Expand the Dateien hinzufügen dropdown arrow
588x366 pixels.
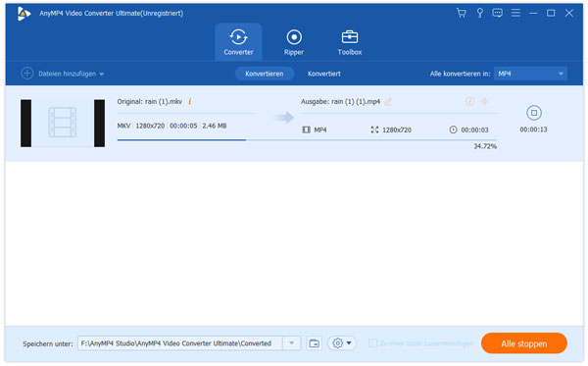tap(101, 75)
